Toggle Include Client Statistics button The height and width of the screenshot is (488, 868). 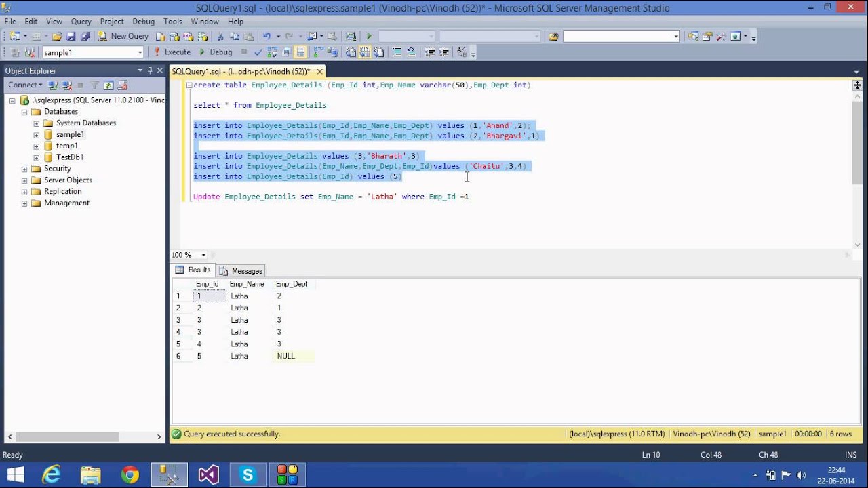pyautogui.click(x=332, y=52)
